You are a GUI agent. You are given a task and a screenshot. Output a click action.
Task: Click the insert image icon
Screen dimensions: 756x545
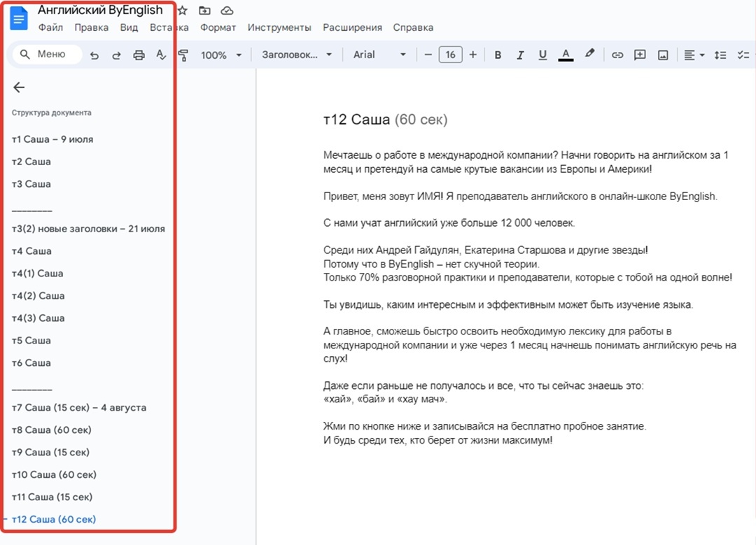pyautogui.click(x=663, y=55)
